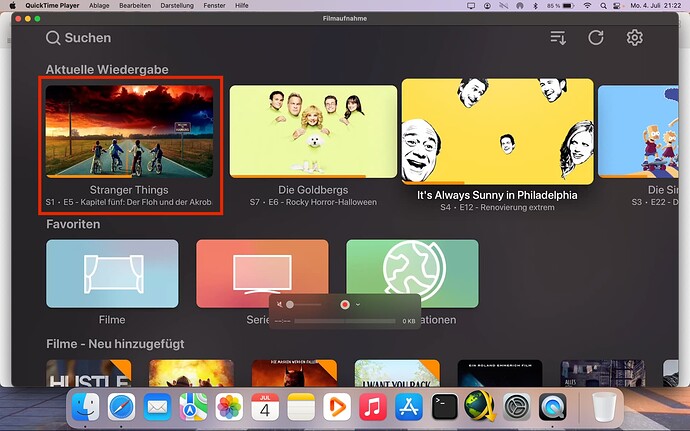Open the Darstellung menu

pos(177,6)
